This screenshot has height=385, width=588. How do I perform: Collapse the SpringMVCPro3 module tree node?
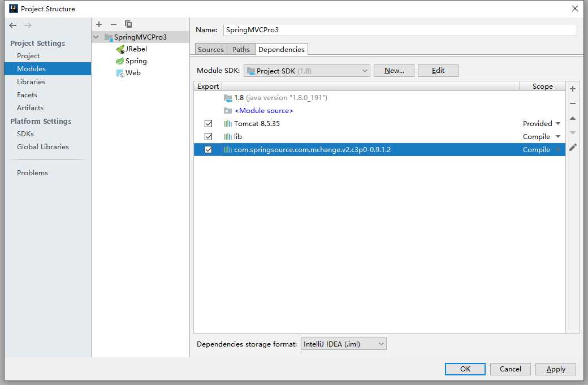[96, 37]
